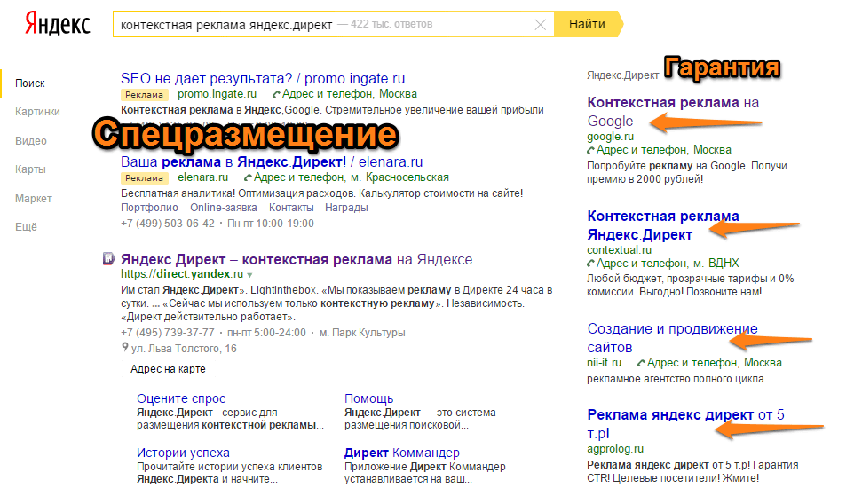862x504 pixels.
Task: Click the phone number +7 (499) 503-06-42
Action: [168, 224]
